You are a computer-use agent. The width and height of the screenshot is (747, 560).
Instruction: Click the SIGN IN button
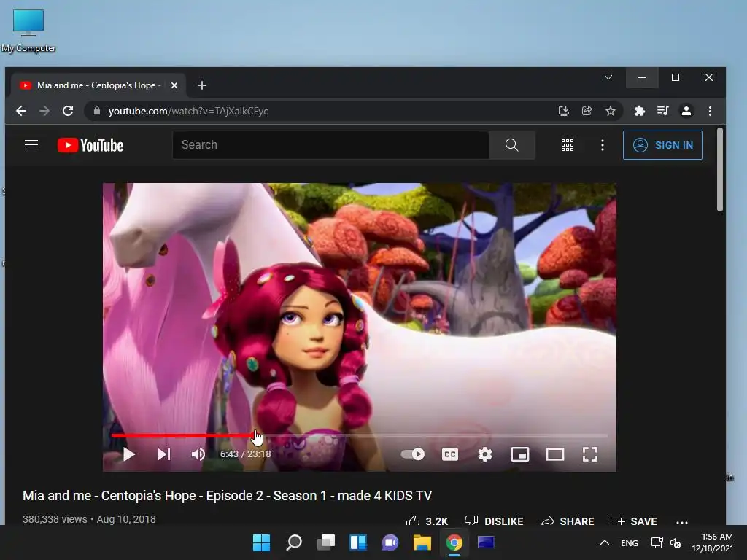click(x=662, y=145)
